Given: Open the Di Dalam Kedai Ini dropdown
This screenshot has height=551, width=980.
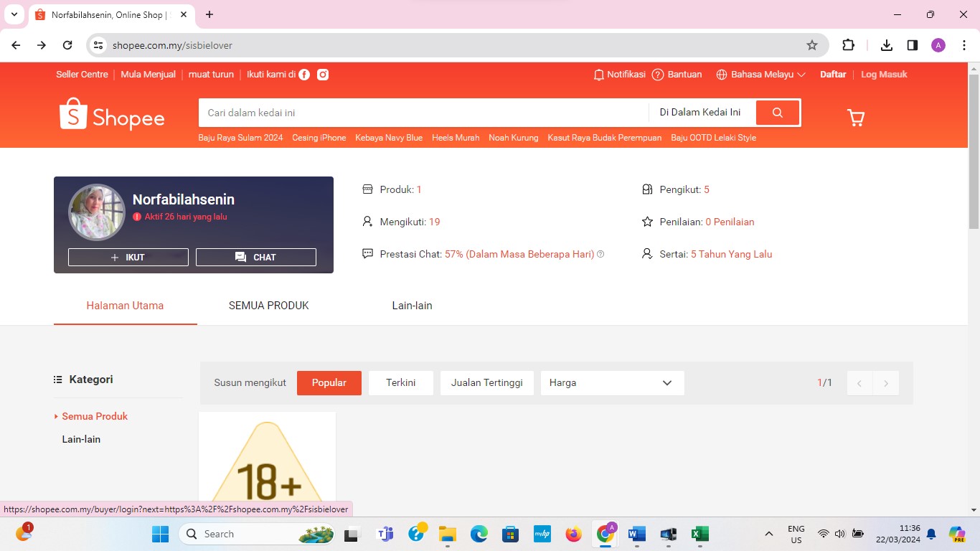Looking at the screenshot, I should pos(701,112).
